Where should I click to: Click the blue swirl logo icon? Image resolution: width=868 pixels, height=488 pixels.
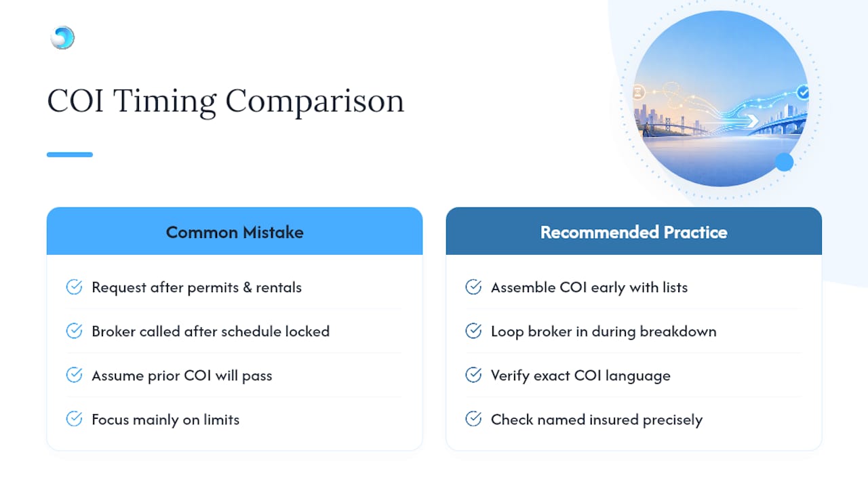(x=62, y=38)
